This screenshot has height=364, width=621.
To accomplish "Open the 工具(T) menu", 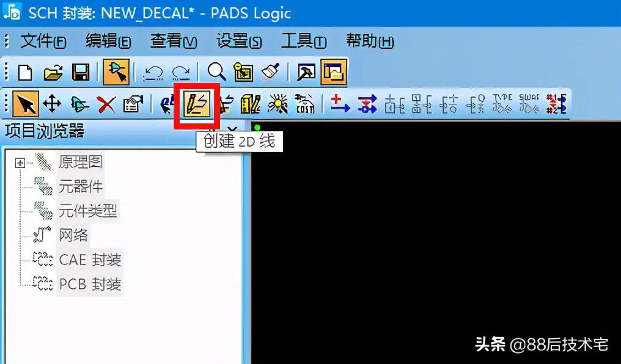I will pyautogui.click(x=304, y=41).
